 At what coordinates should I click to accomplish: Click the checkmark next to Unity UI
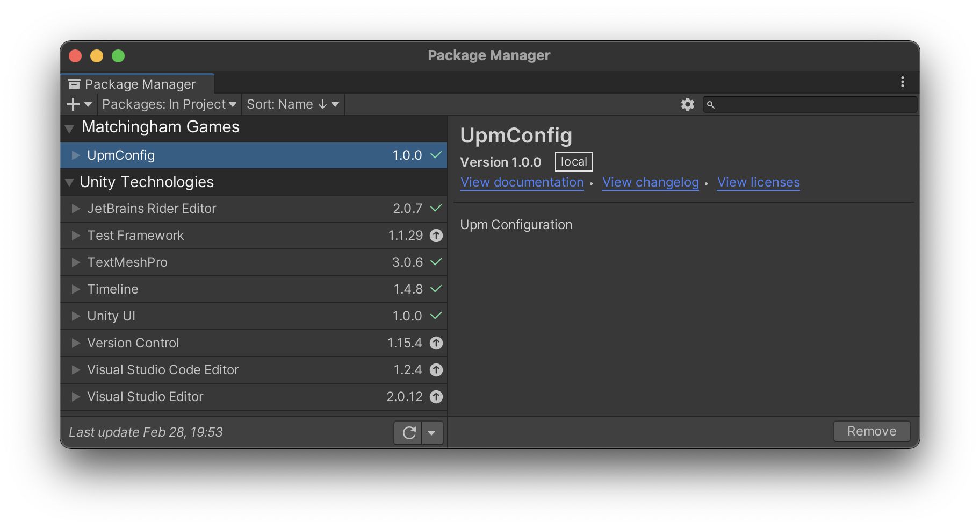436,316
